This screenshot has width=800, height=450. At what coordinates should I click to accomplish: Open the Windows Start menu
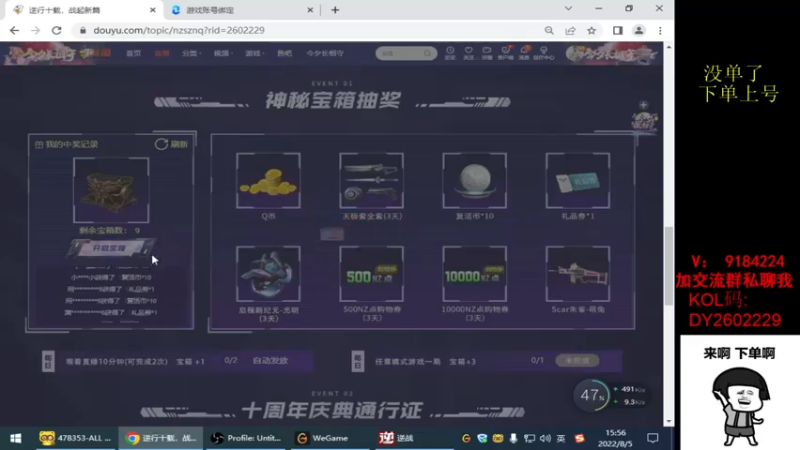[15, 438]
